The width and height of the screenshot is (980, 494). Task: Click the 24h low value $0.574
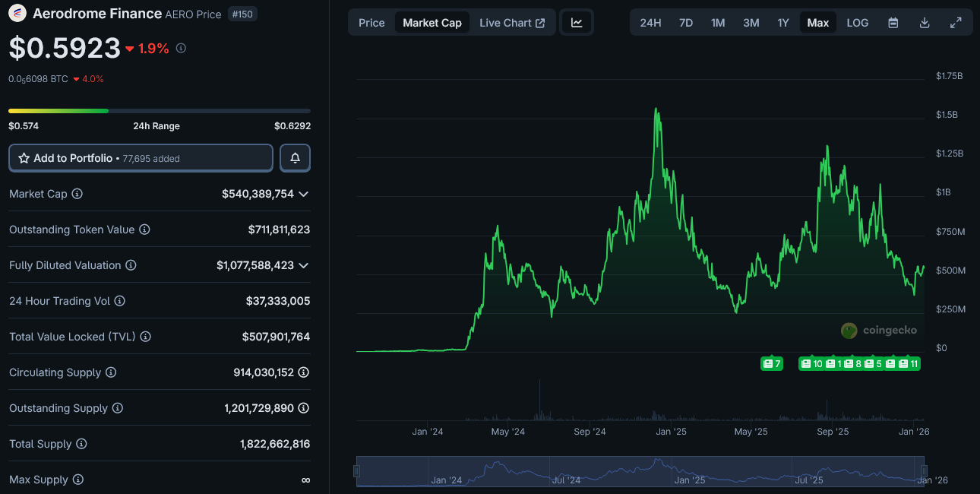[24, 126]
